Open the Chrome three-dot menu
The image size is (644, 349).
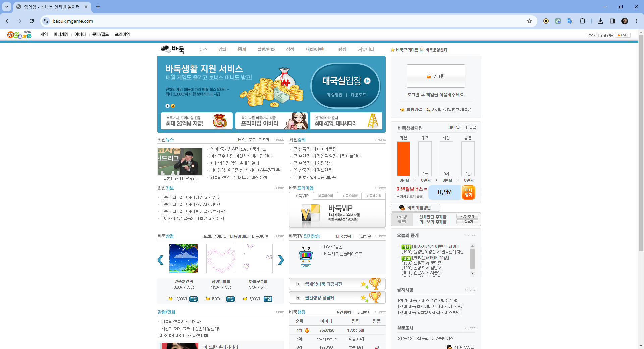637,21
